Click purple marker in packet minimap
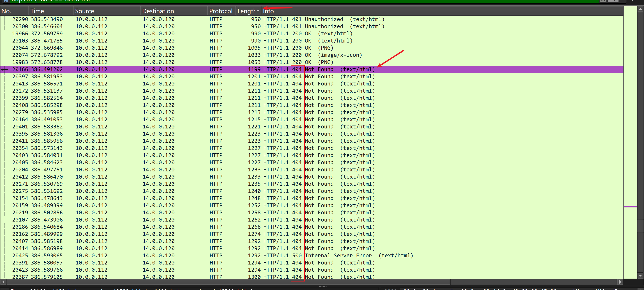 [630, 207]
